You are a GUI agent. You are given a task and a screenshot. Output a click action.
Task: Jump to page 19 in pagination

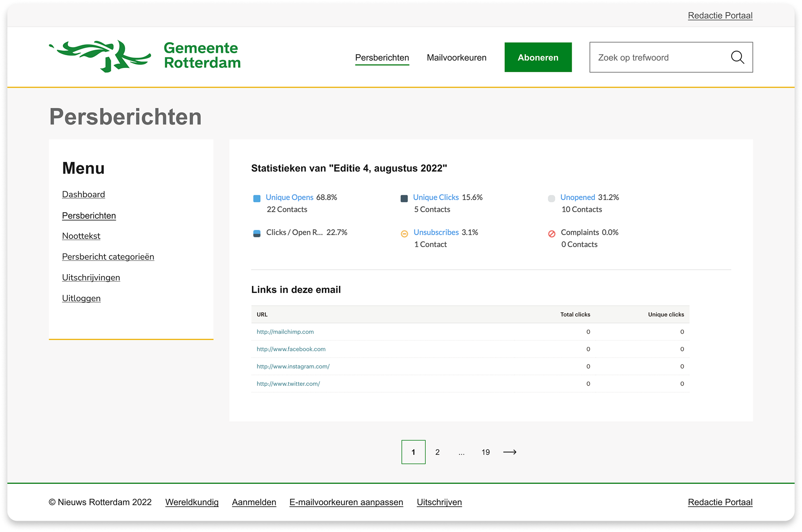tap(486, 452)
